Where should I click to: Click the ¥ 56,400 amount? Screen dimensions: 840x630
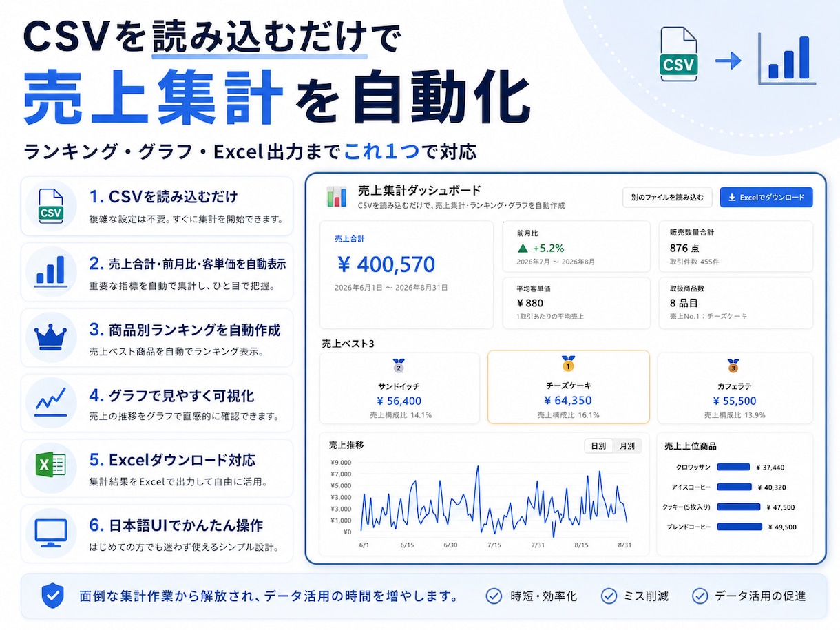(x=399, y=401)
